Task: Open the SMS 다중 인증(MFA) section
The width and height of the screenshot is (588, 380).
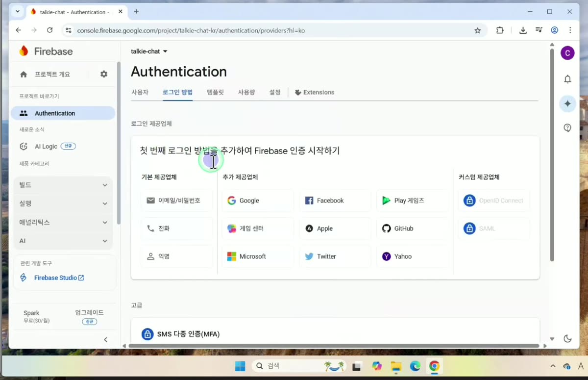Action: (335, 334)
